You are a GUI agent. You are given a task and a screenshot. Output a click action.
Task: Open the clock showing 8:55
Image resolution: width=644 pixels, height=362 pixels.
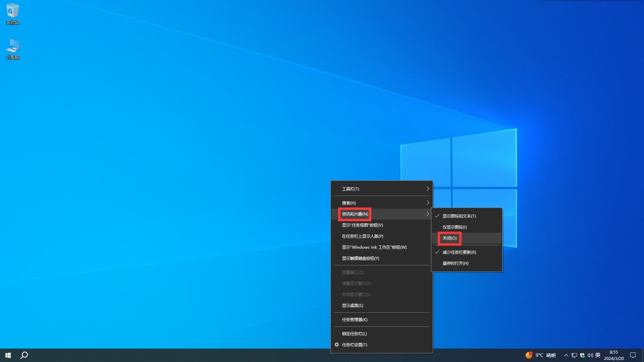614,355
